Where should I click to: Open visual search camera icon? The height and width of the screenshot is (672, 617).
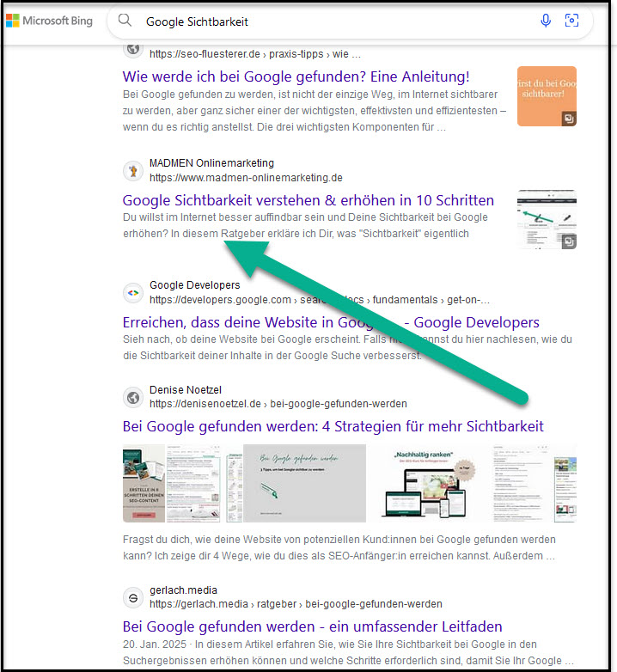coord(571,20)
